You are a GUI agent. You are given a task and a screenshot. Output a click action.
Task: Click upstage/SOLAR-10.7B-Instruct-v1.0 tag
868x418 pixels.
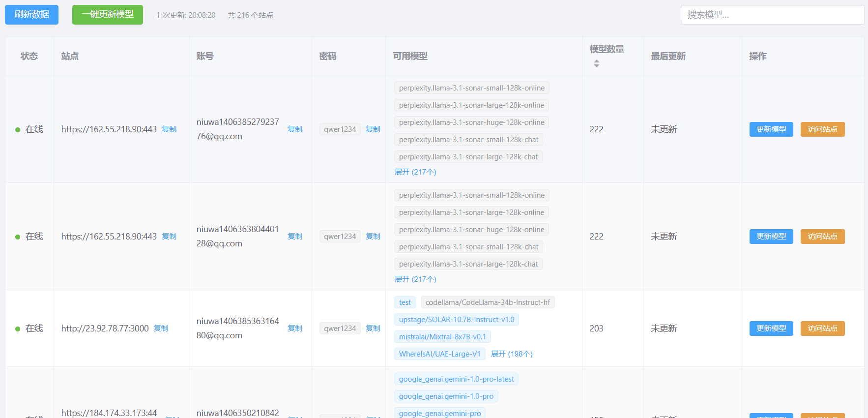coord(457,320)
